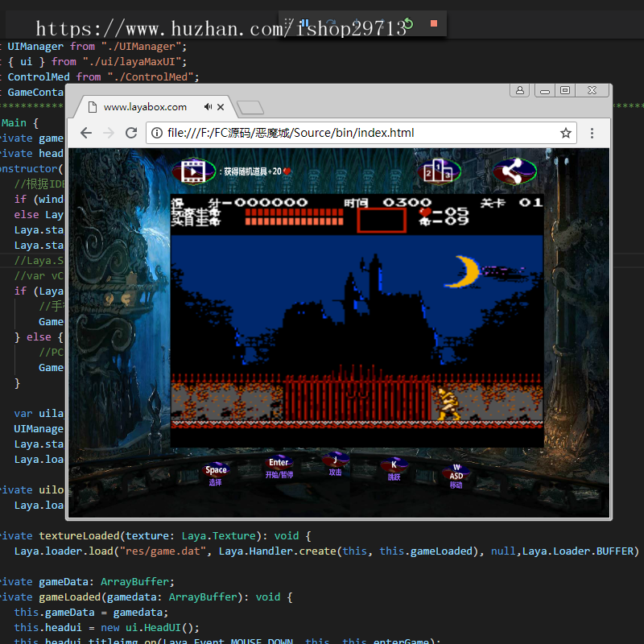This screenshot has height=644, width=644.
Task: Click the 时间 0300 timer text
Action: tap(388, 203)
